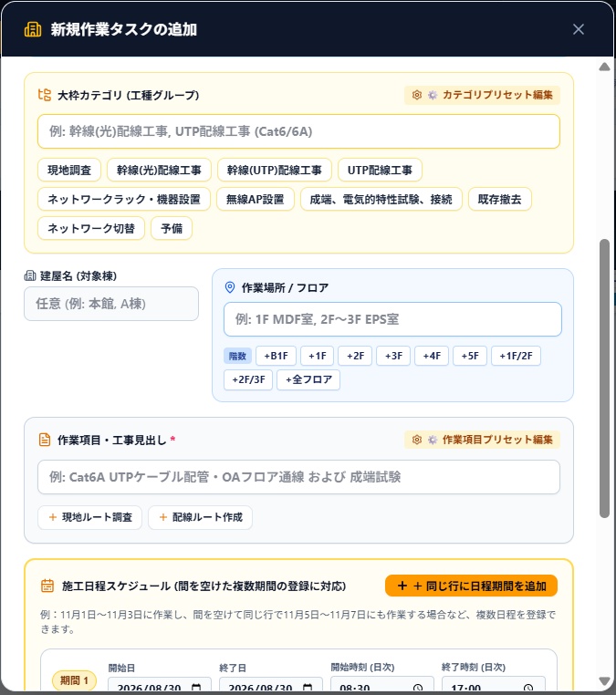Click the building icon in dialog header

coord(33,29)
